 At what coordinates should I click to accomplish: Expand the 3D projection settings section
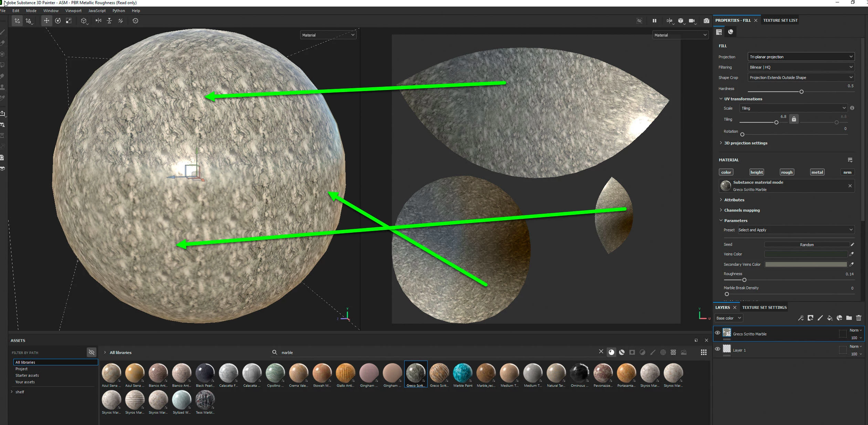pyautogui.click(x=745, y=143)
